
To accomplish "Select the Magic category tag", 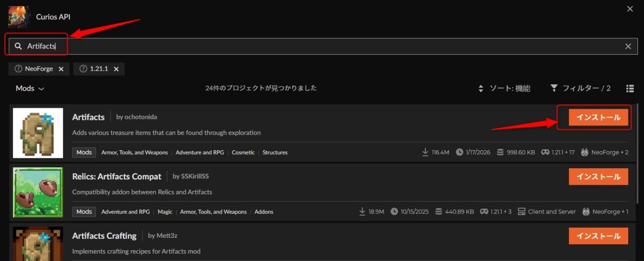I will [x=165, y=212].
